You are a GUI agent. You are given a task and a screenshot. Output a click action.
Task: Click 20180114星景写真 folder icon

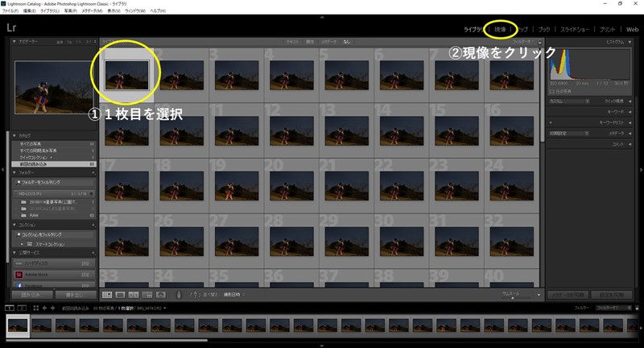pyautogui.click(x=23, y=202)
